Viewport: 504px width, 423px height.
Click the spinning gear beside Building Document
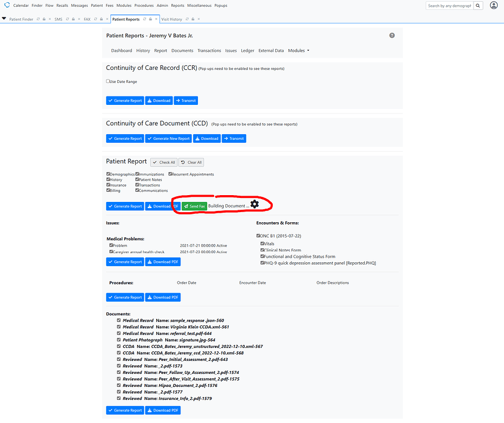click(x=255, y=204)
